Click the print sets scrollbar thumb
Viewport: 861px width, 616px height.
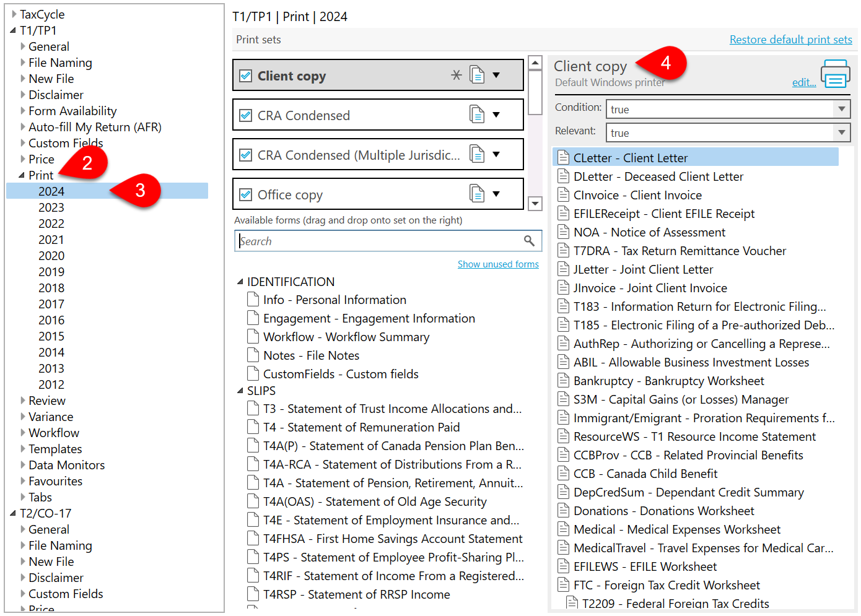[x=535, y=92]
